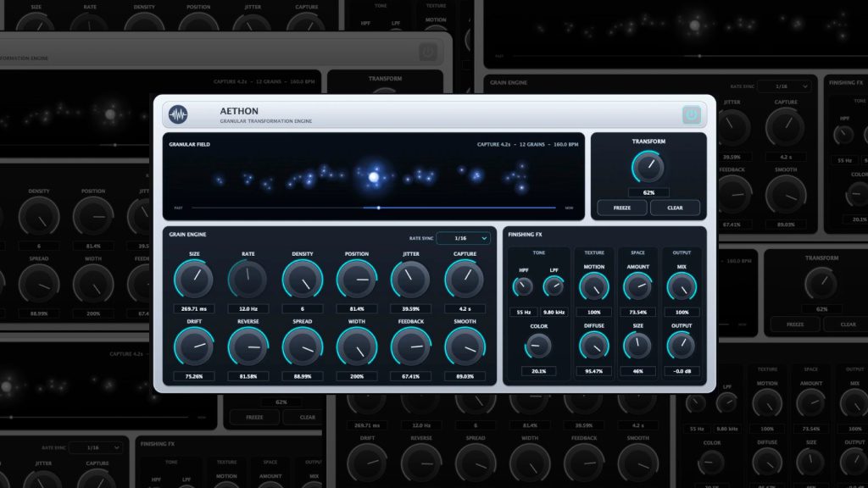Click the 20.1% color value field
The width and height of the screenshot is (868, 488).
pos(538,371)
